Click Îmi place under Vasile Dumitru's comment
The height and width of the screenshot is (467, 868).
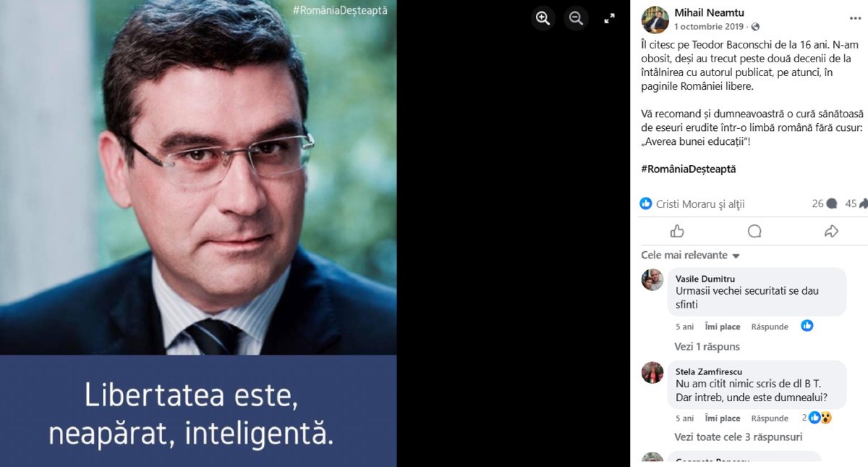[723, 327]
